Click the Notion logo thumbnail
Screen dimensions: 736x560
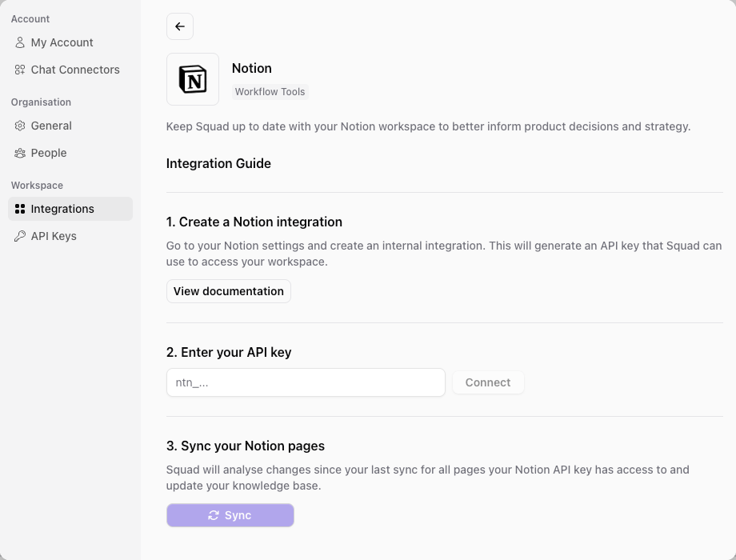[192, 78]
